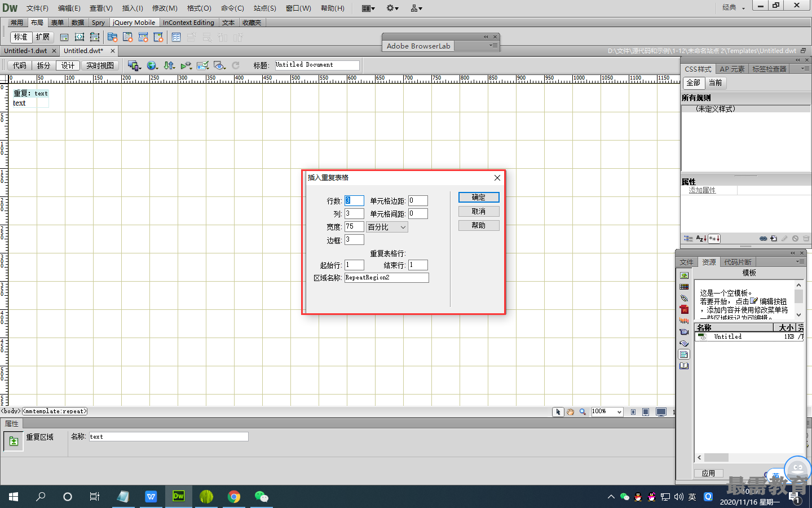Open Untitled-1.dwt document tab
This screenshot has width=812, height=508.
pyautogui.click(x=25, y=51)
